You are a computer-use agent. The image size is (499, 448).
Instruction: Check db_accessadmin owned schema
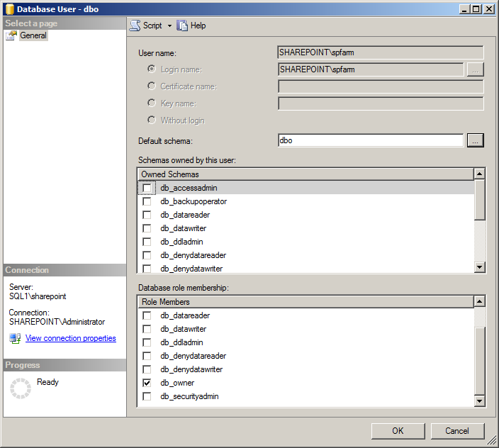tap(147, 188)
